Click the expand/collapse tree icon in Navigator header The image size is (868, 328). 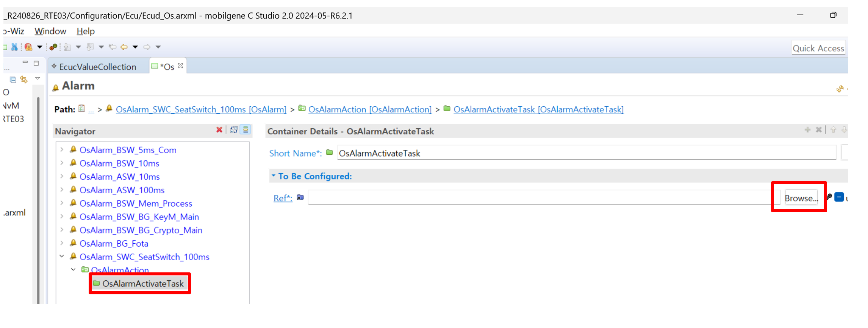coord(234,130)
